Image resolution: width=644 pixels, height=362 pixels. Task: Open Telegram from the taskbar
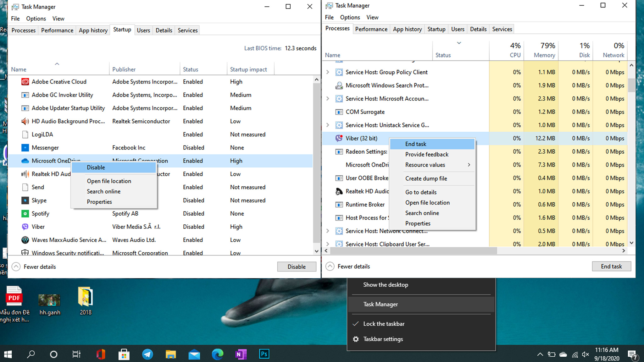click(x=147, y=354)
